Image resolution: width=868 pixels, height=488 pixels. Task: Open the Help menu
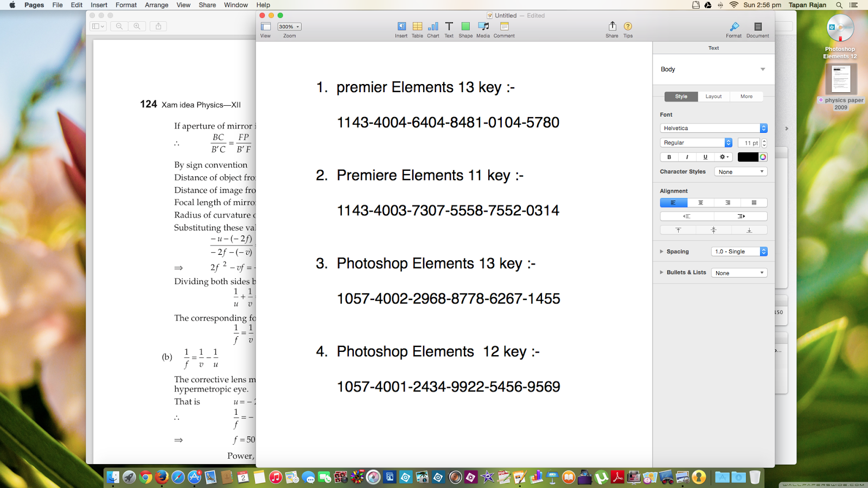click(x=263, y=5)
